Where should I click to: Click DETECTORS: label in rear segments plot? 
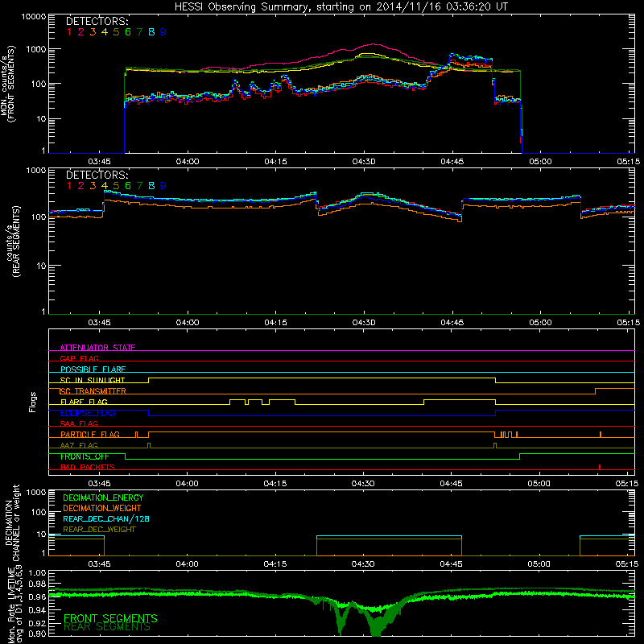point(97,175)
